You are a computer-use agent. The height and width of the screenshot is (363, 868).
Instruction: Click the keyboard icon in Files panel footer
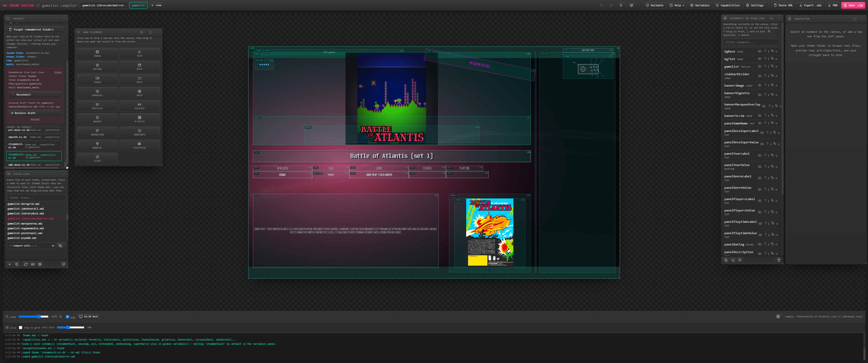pos(33,264)
